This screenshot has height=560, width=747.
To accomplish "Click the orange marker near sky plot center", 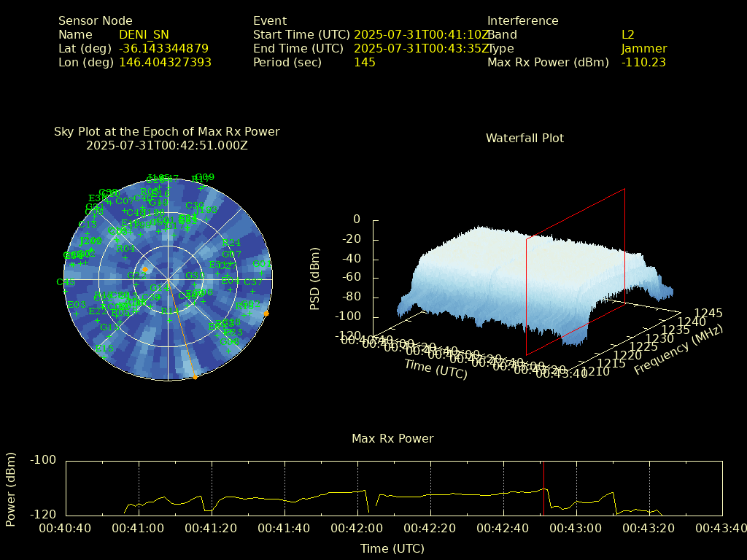I will tap(144, 270).
